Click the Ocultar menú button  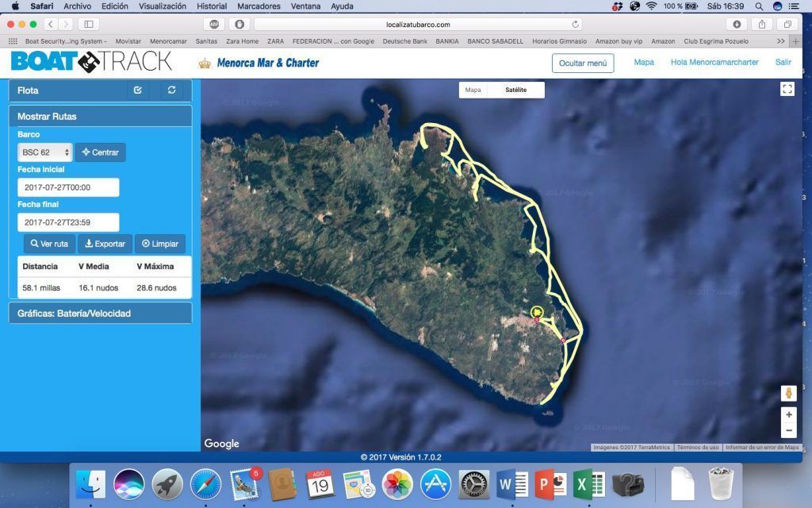pyautogui.click(x=583, y=63)
